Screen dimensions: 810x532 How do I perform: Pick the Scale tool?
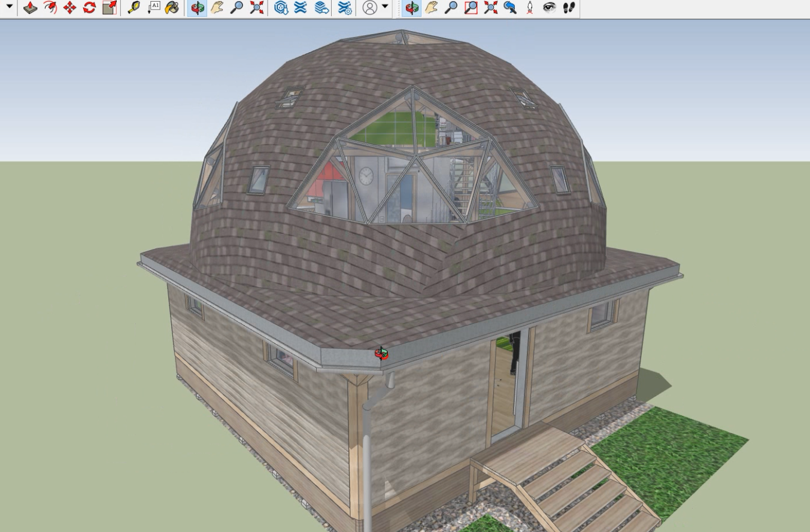point(110,7)
